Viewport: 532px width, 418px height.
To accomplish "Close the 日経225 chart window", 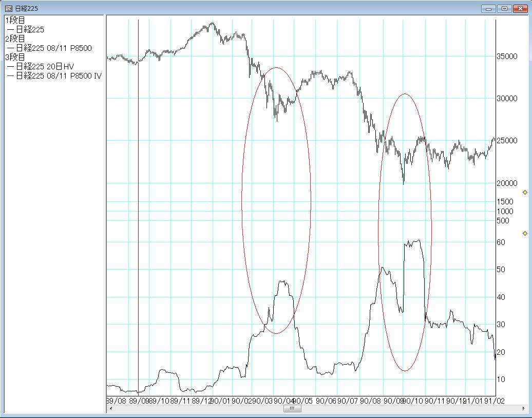I will [x=520, y=8].
